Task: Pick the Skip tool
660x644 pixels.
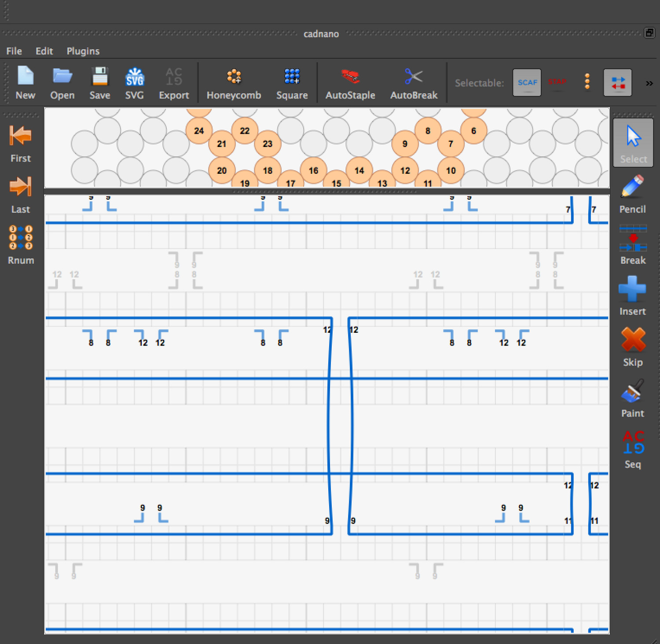Action: point(633,346)
